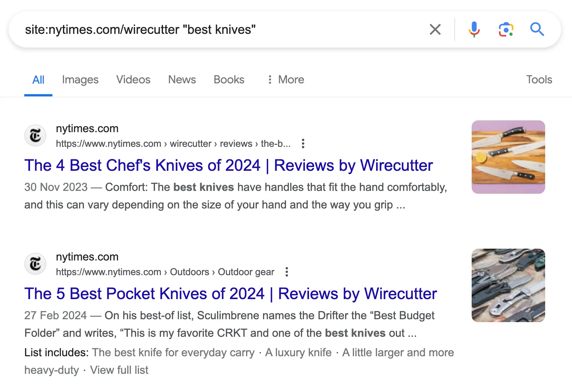
Task: Click the "View full list" link
Action: click(119, 370)
